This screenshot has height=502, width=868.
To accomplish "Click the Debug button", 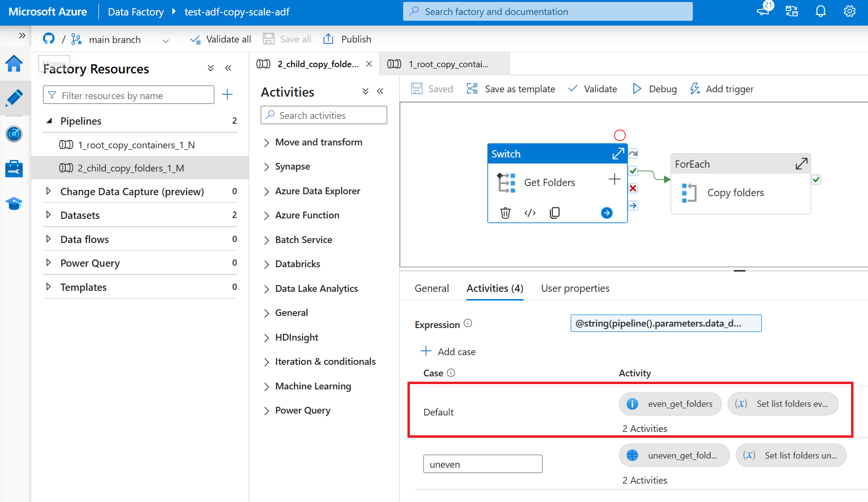I will pyautogui.click(x=655, y=89).
